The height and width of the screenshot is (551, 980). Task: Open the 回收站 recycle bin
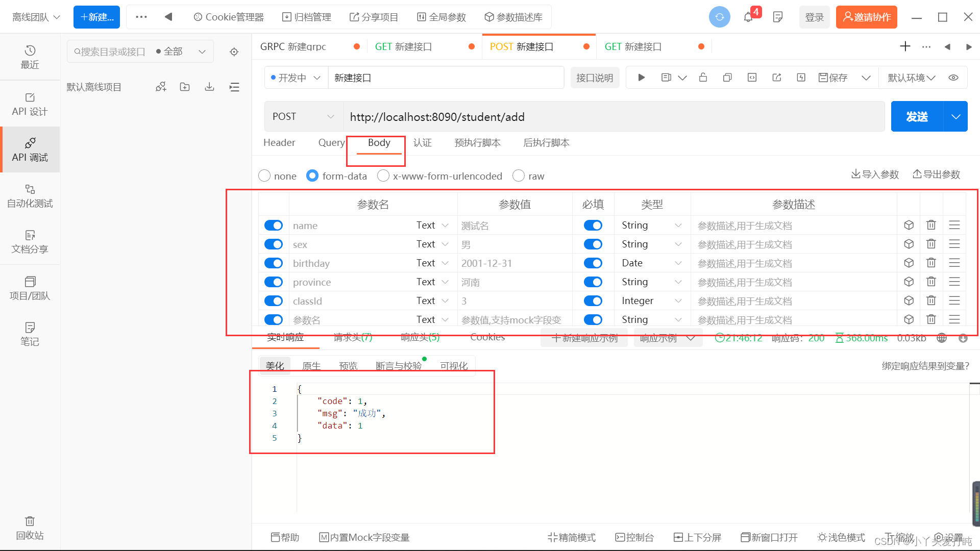[30, 528]
